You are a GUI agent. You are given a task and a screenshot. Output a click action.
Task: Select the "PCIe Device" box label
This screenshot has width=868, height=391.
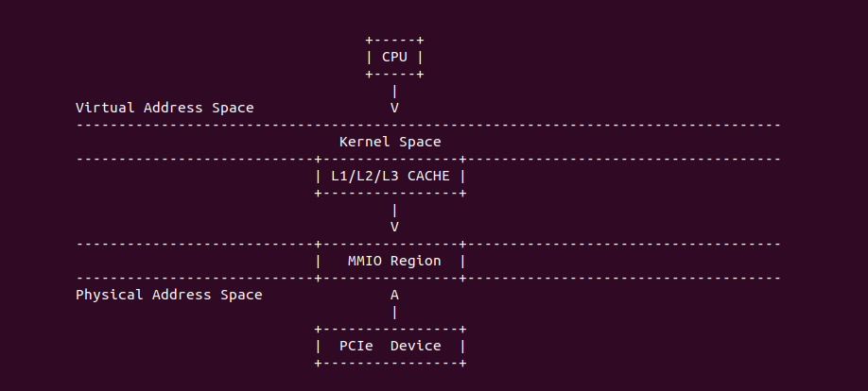(390, 346)
